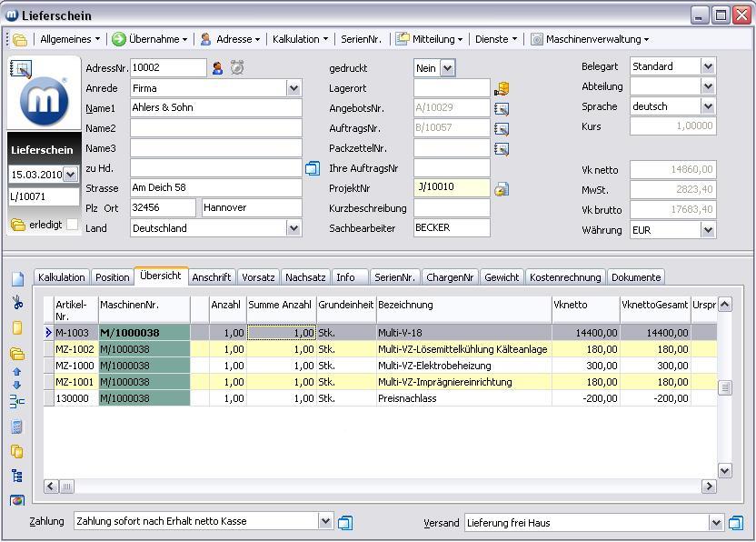
Task: Click the tree structure icon in sidebar
Action: coord(17,476)
